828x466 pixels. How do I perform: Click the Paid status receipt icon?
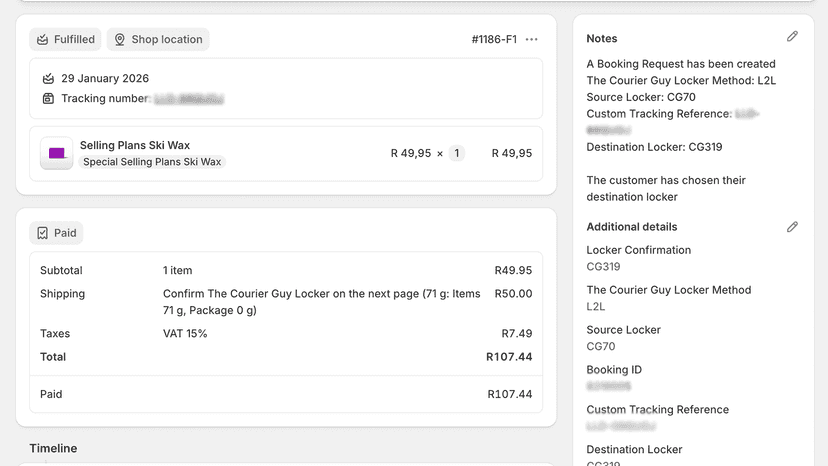42,233
